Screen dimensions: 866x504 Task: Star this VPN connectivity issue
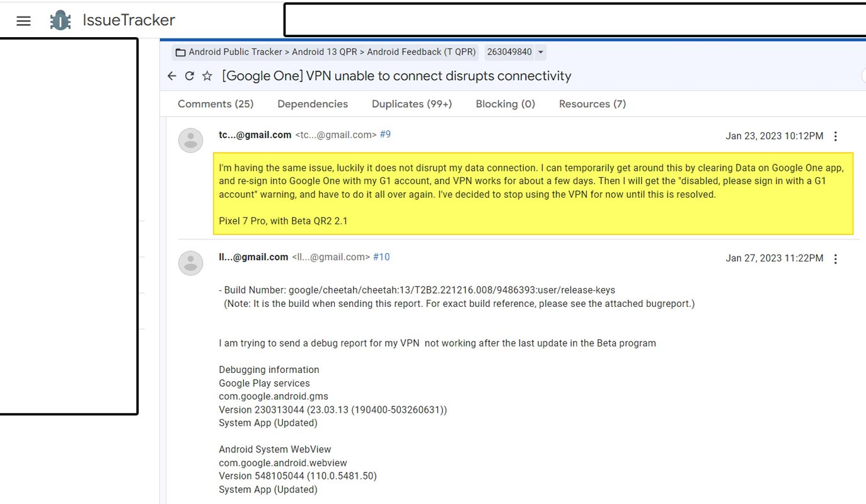[x=207, y=76]
